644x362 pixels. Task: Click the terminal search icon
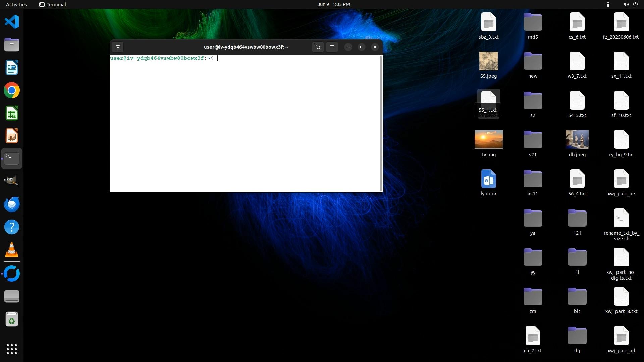(x=318, y=47)
